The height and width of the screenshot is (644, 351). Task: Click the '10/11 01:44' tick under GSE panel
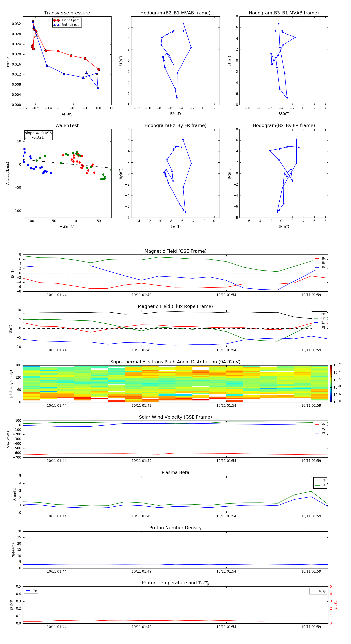click(x=57, y=295)
